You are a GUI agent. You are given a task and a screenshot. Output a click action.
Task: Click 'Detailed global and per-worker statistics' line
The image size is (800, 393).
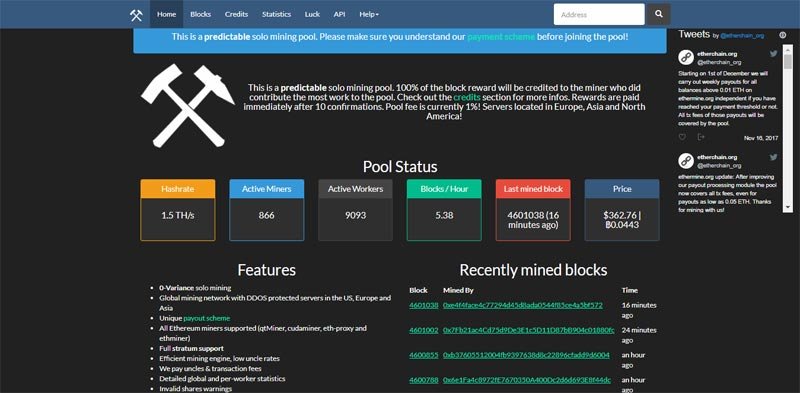222,379
